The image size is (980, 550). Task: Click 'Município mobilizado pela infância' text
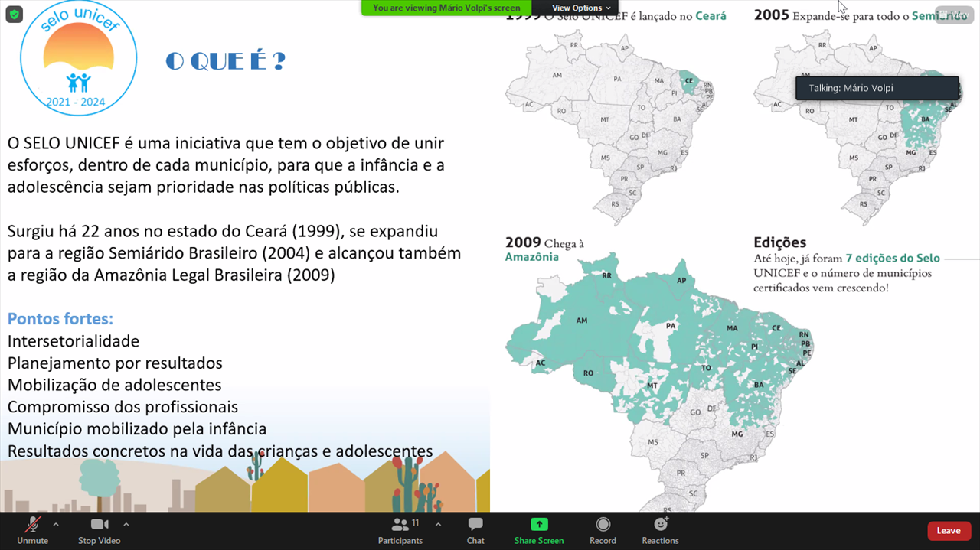pos(137,429)
